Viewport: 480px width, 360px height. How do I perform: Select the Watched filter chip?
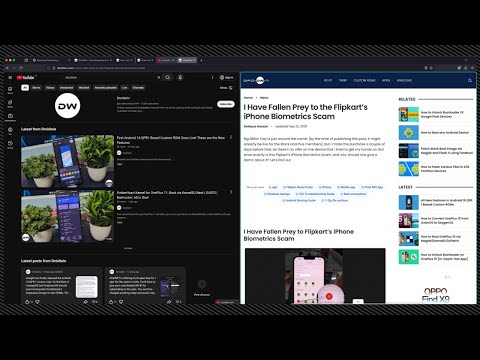[x=84, y=88]
